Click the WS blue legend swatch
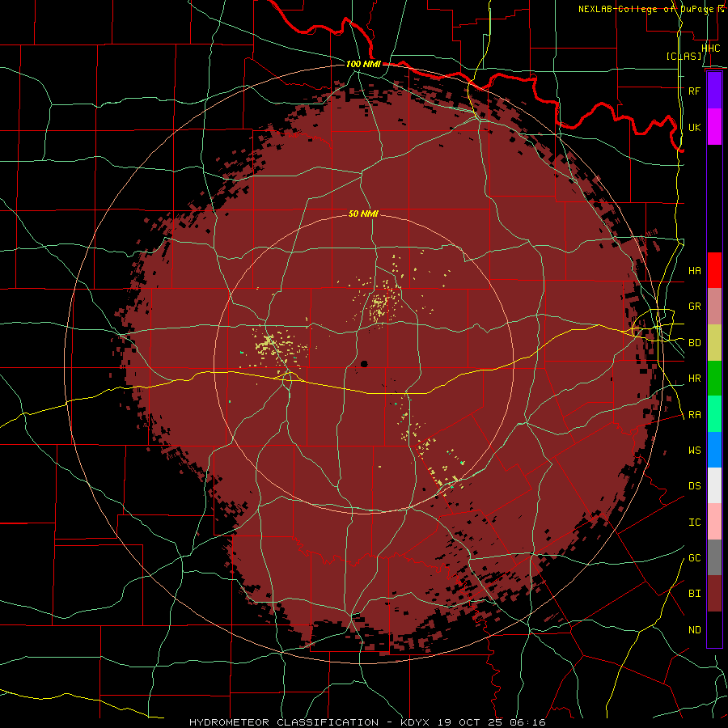 [x=714, y=450]
